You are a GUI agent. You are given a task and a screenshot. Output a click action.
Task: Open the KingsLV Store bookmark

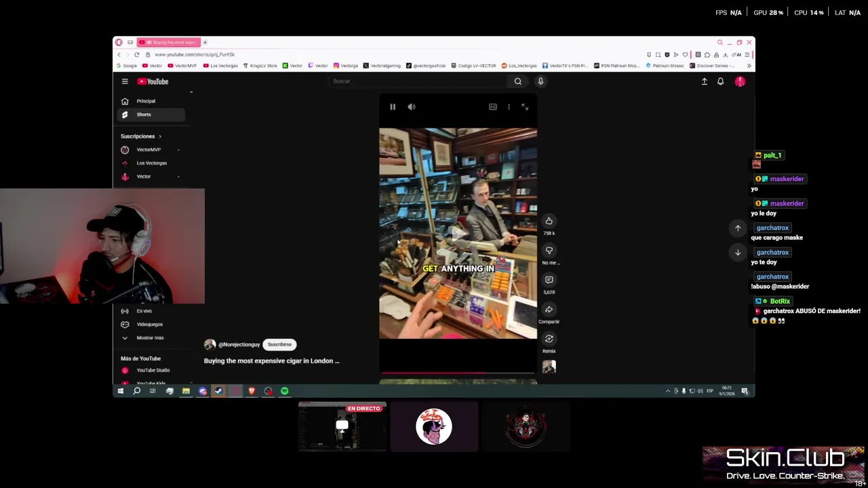click(x=260, y=66)
